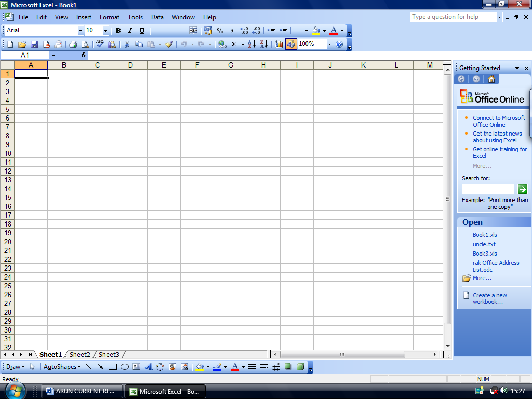Open Book3.xls from the Open list

pos(484,254)
